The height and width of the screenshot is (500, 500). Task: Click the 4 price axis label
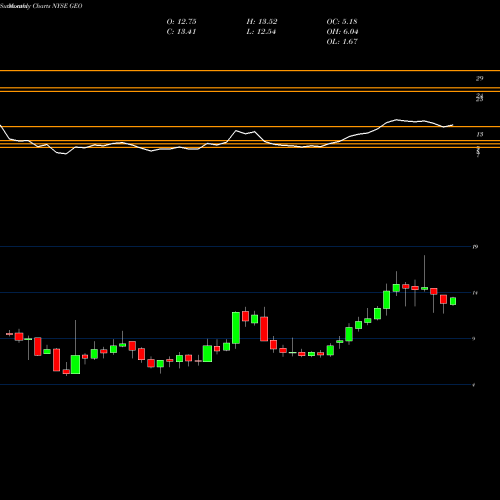(x=474, y=385)
